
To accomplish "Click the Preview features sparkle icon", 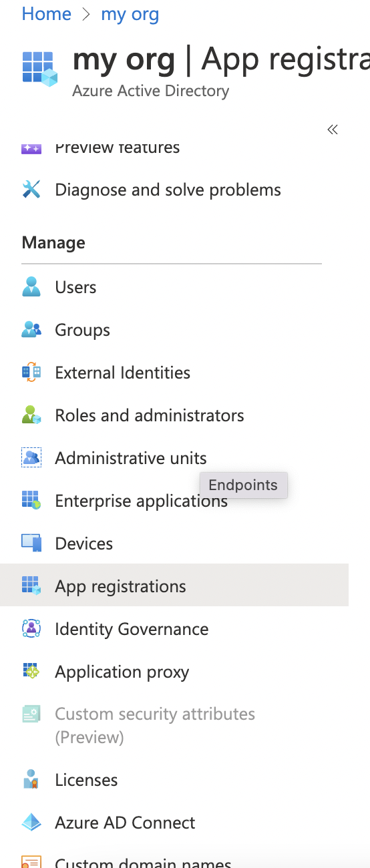I will tap(31, 148).
